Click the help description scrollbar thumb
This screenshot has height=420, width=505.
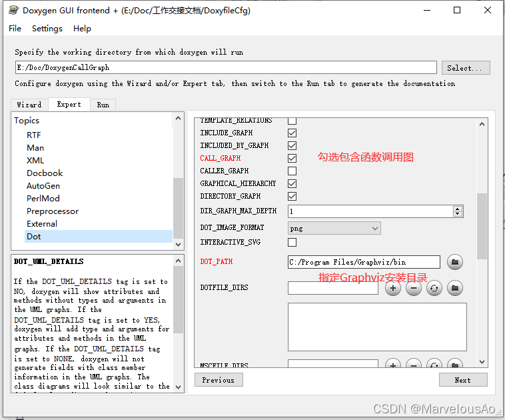[178, 300]
